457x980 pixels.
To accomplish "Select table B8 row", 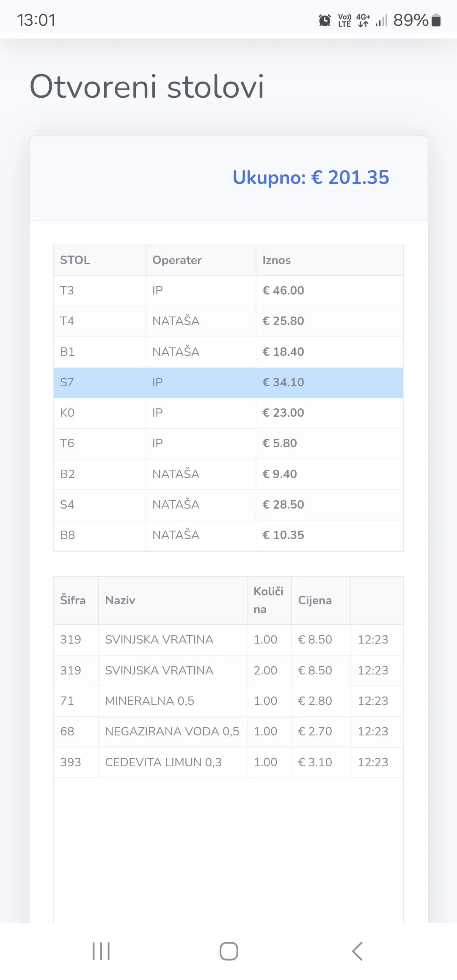I will (228, 535).
